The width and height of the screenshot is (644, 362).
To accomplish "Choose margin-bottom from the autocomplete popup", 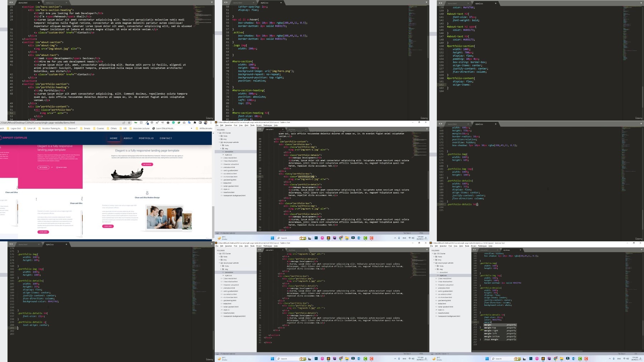I will pos(500,337).
